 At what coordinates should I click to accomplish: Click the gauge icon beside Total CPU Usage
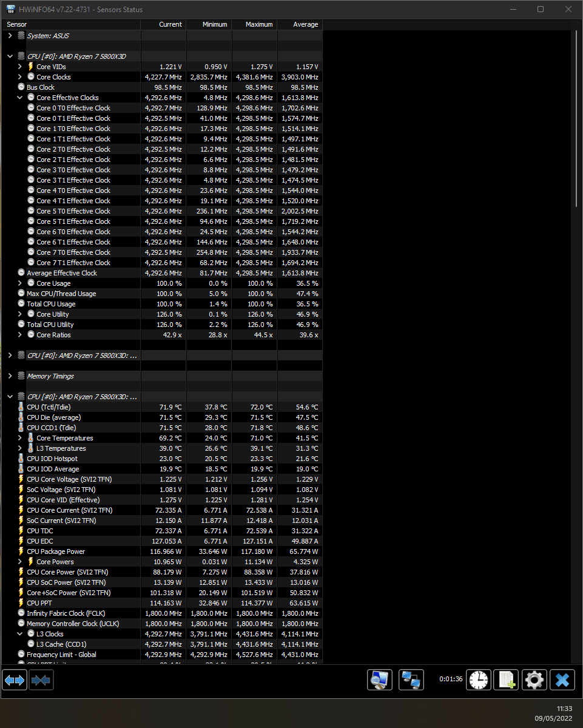coord(21,304)
